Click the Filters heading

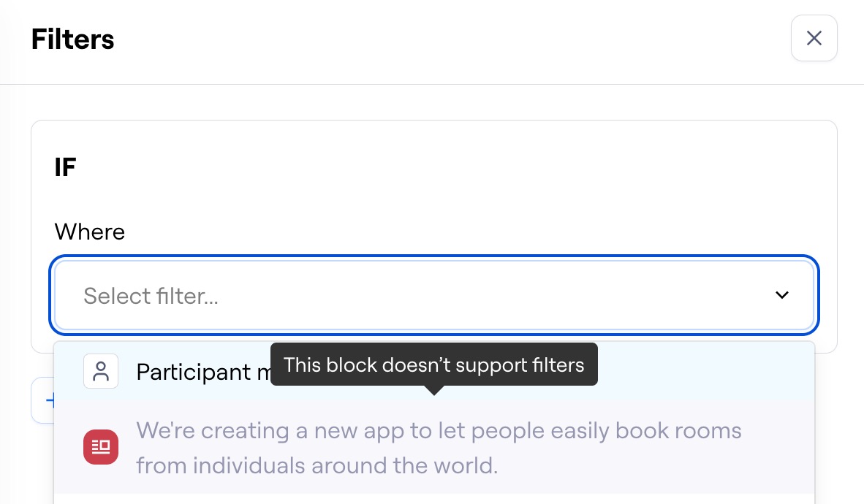73,39
